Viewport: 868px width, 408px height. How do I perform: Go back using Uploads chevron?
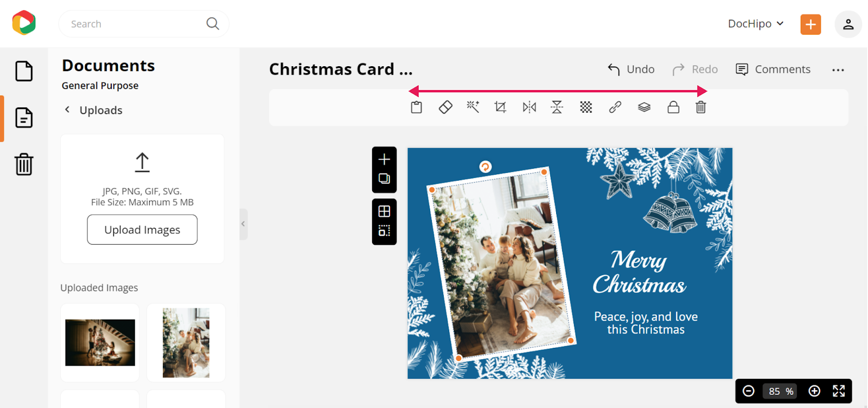67,110
